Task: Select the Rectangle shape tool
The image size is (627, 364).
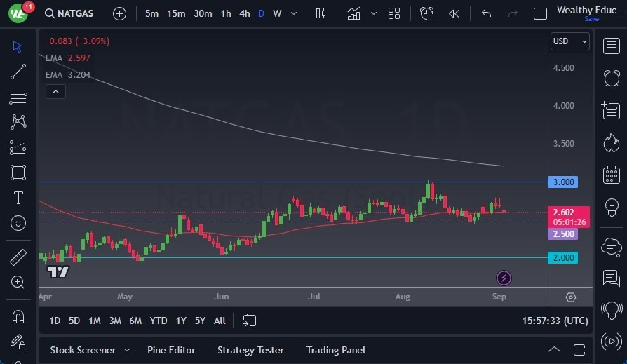Action: [18, 173]
